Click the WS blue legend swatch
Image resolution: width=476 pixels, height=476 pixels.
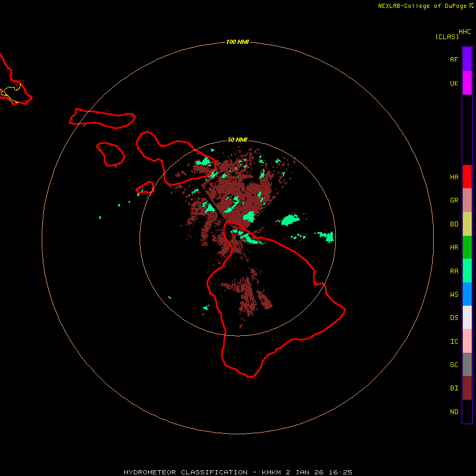click(467, 294)
